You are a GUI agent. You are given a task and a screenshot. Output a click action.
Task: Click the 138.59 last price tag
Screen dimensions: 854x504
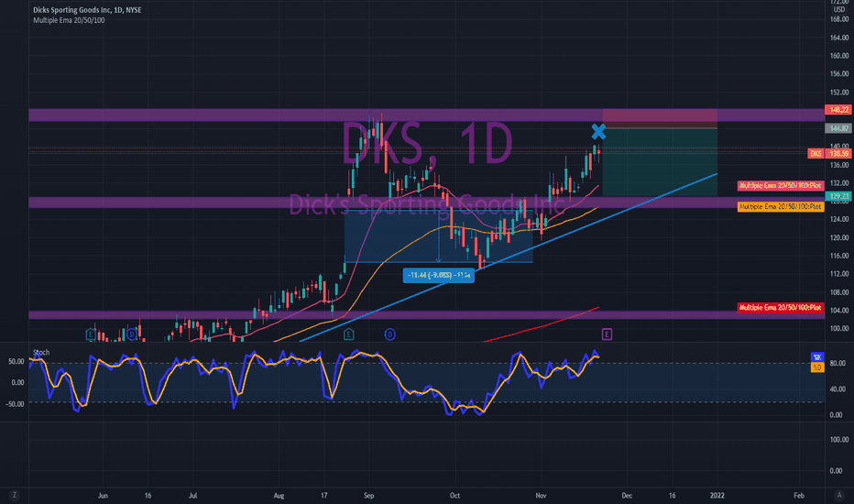(838, 154)
